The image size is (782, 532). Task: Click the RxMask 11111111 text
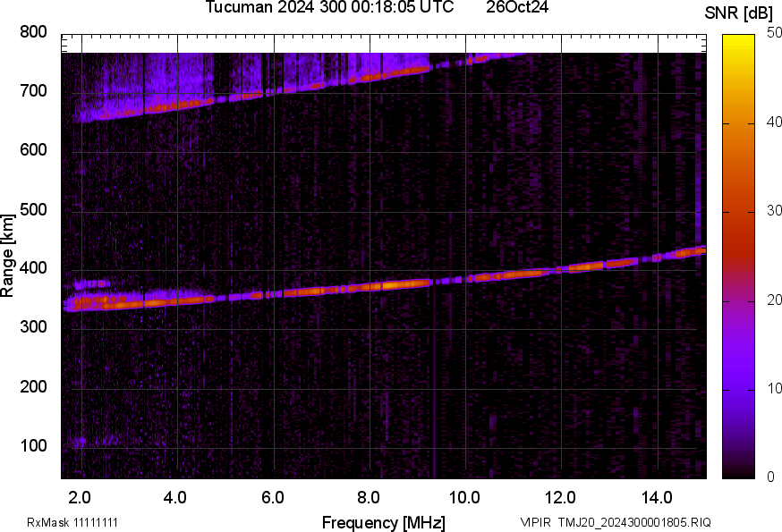pyautogui.click(x=72, y=522)
